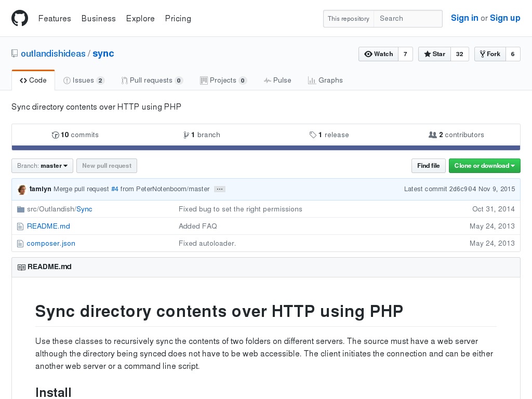Switch to the Code tab
Viewport: 532px width, 399px height.
(33, 81)
